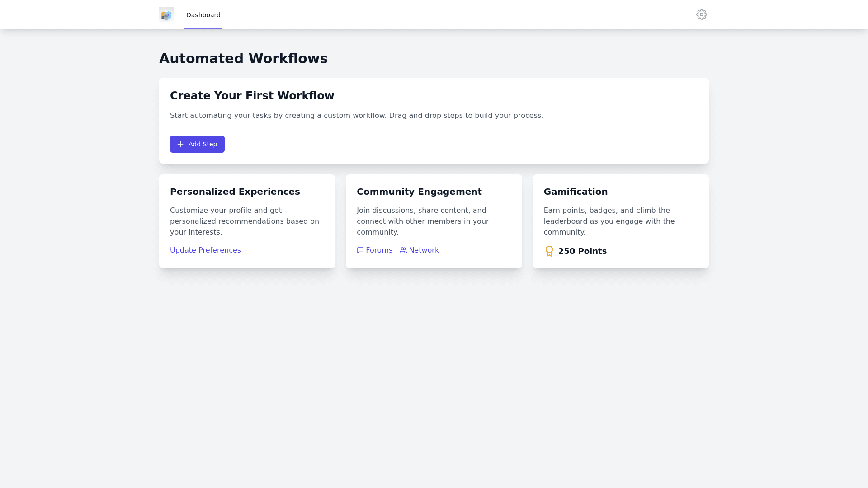
Task: Click the Create Your First Workflow title
Action: point(252,96)
